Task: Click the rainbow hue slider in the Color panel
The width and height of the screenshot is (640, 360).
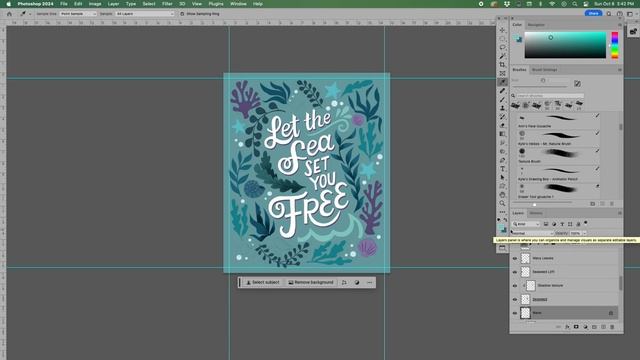Action: 614,45
